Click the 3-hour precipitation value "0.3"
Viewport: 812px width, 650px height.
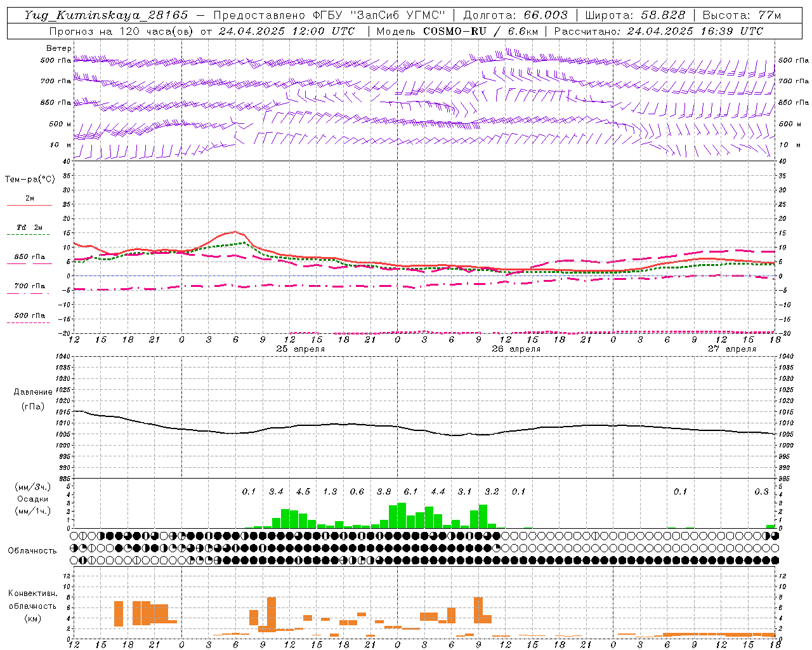[x=761, y=491]
